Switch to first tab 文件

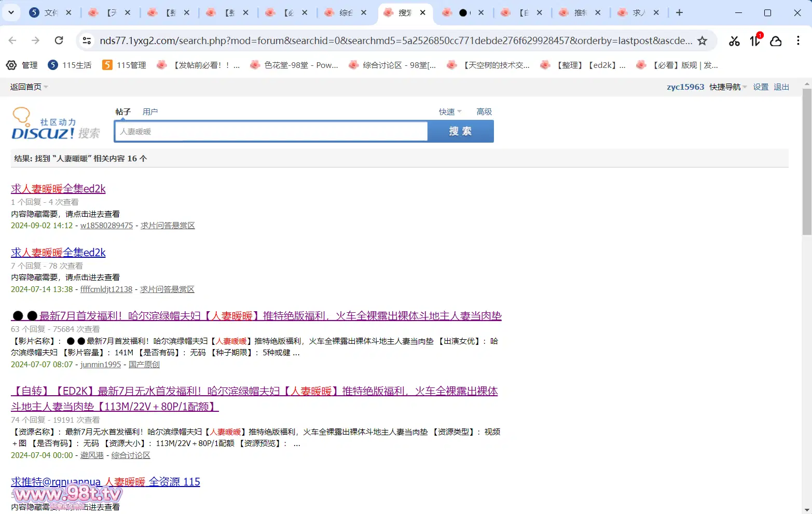(x=44, y=12)
